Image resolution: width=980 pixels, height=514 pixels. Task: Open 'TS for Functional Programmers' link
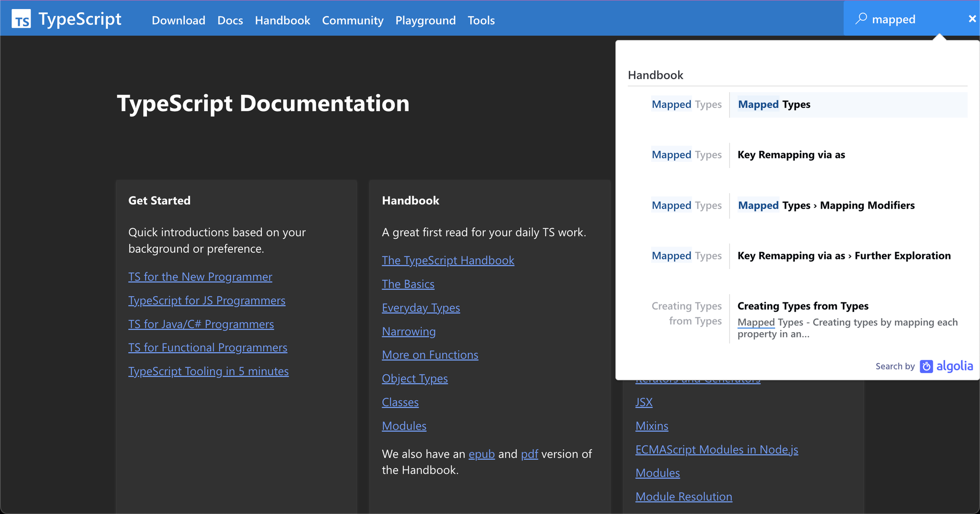click(x=208, y=347)
